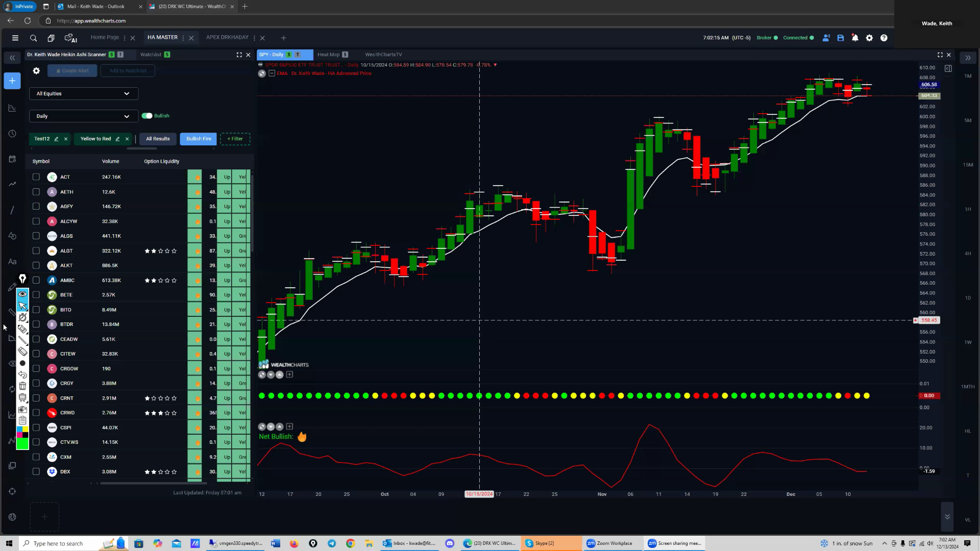Image resolution: width=980 pixels, height=551 pixels.
Task: Click the + Filter button
Action: pos(235,139)
